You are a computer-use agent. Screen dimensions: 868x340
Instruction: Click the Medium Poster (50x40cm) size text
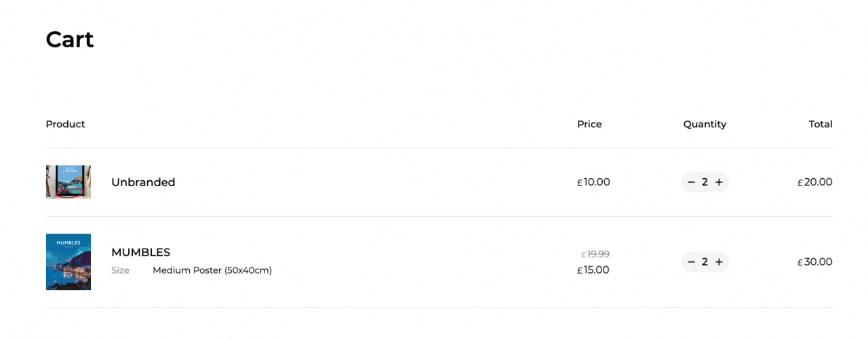coord(212,270)
